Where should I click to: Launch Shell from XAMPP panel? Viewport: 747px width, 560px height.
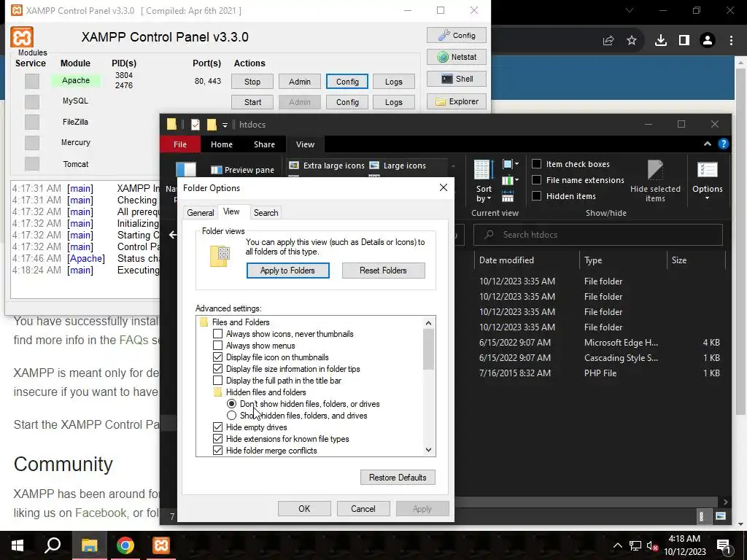click(x=457, y=79)
